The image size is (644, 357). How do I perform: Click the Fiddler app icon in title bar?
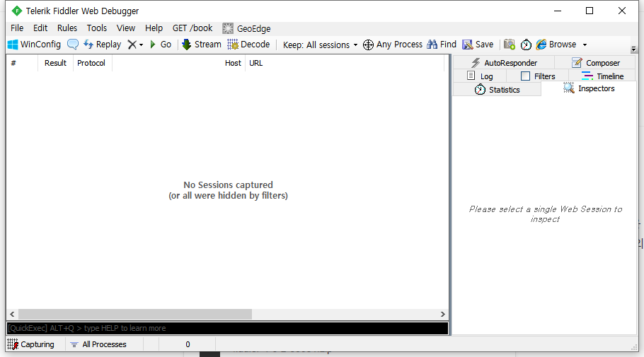point(16,11)
